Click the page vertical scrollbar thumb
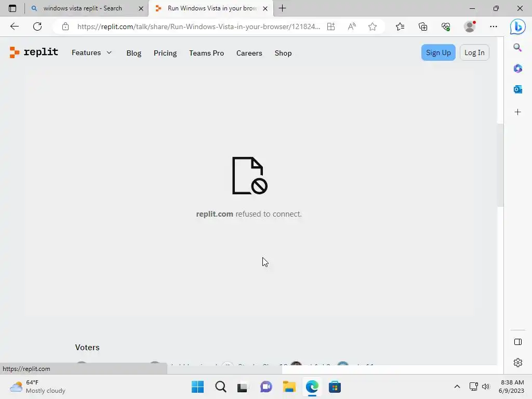532x399 pixels. coord(500,165)
